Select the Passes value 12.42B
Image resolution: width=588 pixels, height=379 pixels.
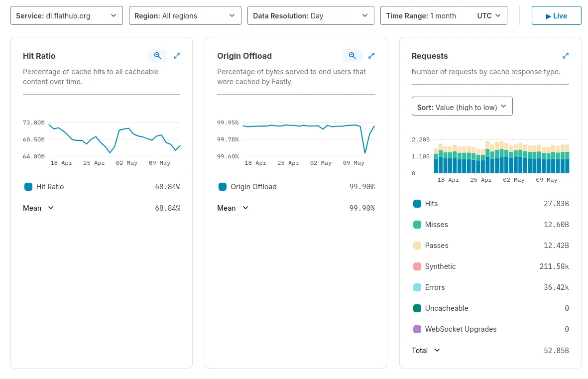(556, 246)
